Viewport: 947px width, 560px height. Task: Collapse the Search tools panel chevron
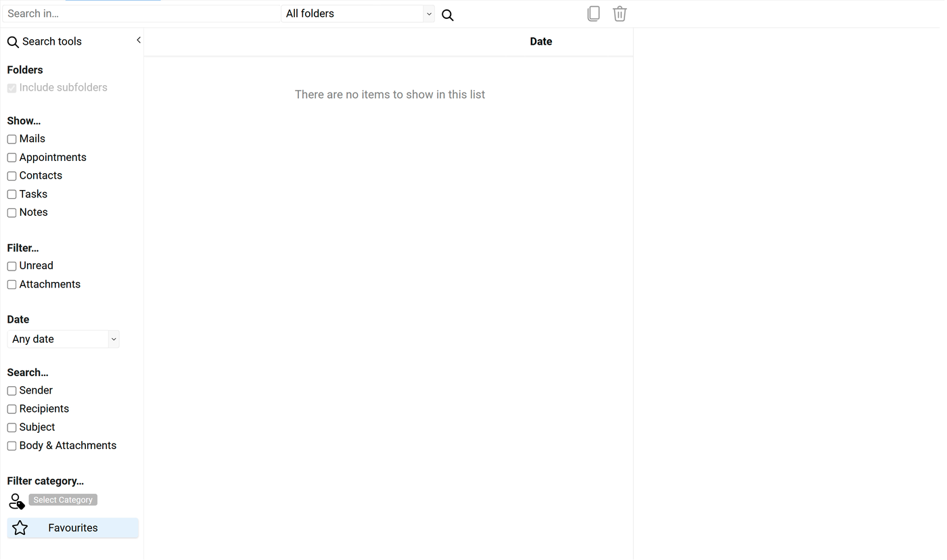tap(139, 41)
